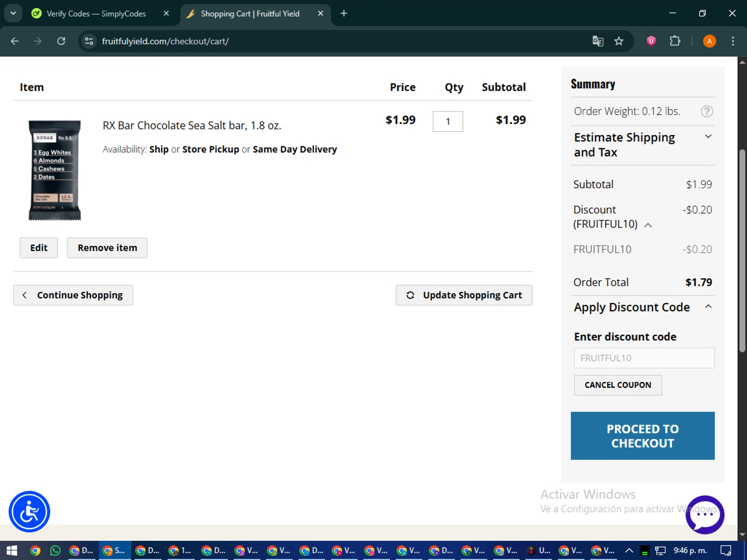This screenshot has height=560, width=747.
Task: Click the Store Pickup availability text
Action: 211,149
